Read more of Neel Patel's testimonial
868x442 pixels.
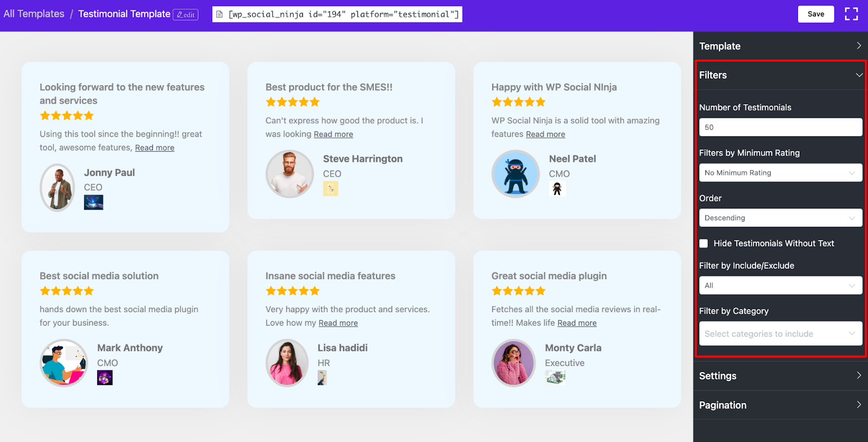545,134
